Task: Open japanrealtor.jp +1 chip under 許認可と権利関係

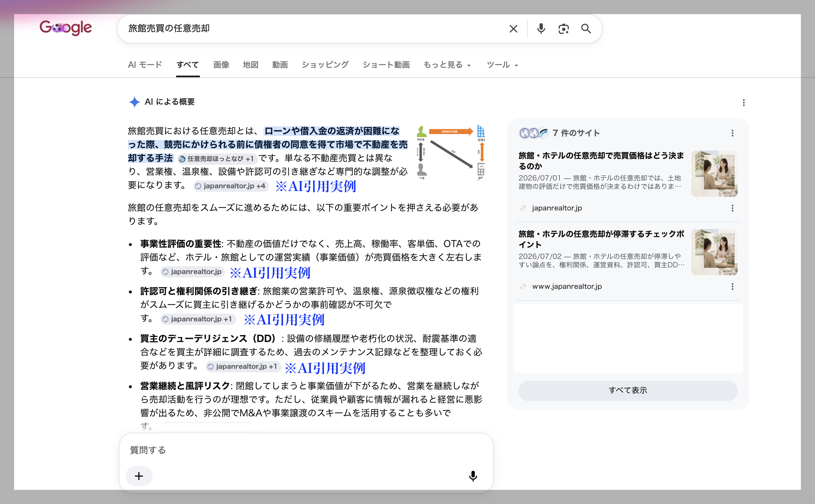Action: click(198, 319)
